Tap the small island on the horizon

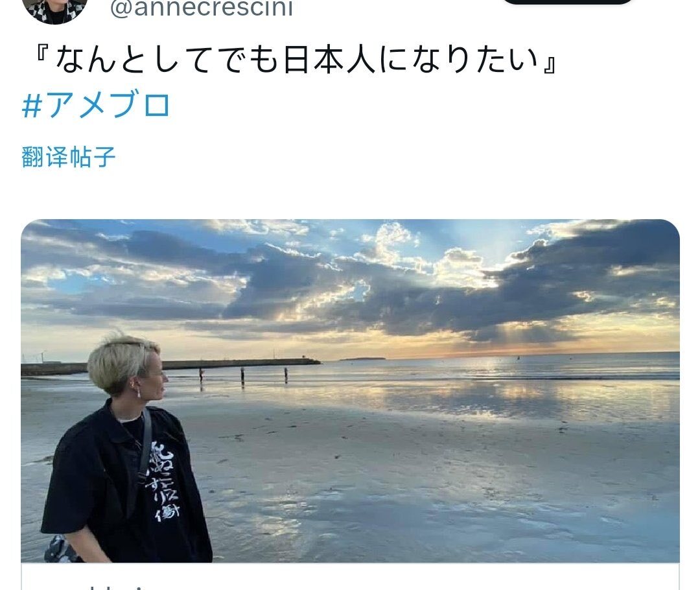coord(362,358)
